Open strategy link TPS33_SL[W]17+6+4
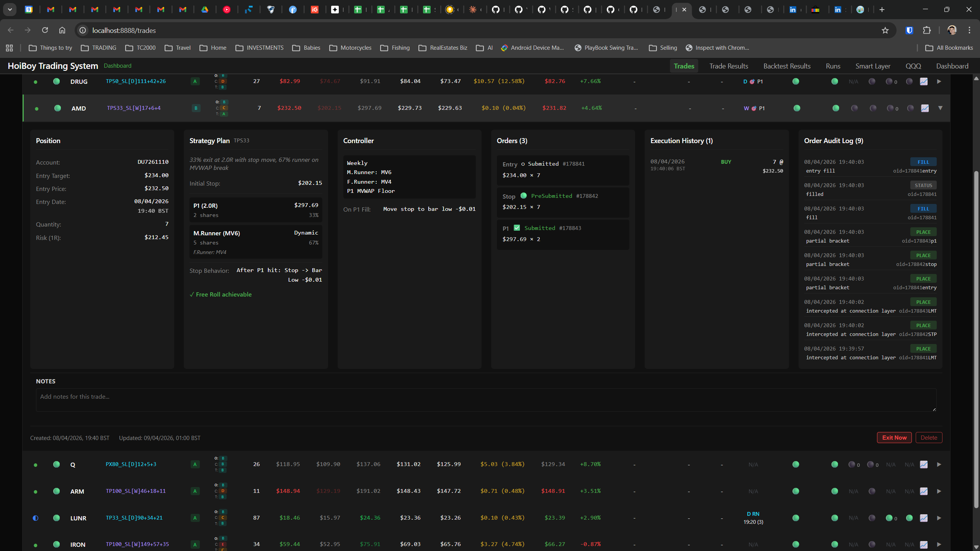The width and height of the screenshot is (980, 551). (x=134, y=108)
